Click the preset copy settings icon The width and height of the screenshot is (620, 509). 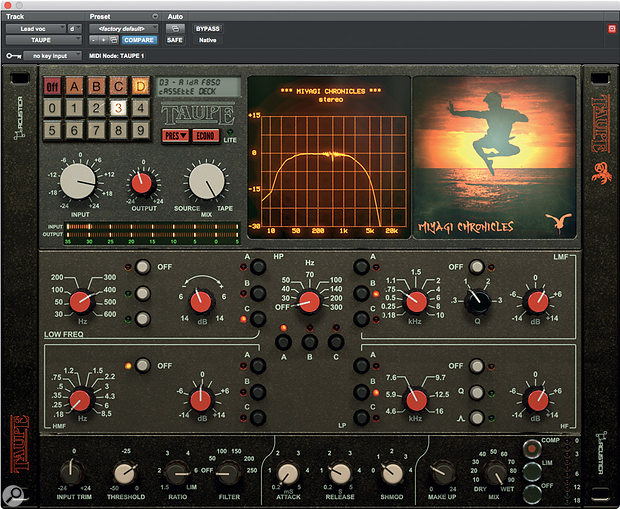pos(113,40)
